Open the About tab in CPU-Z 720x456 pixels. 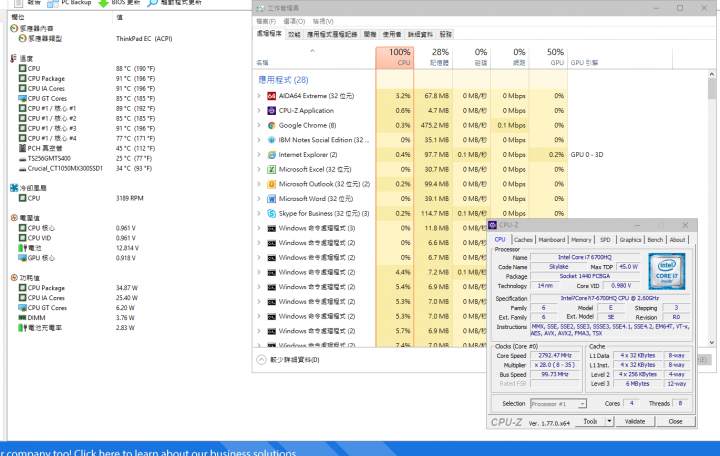677,240
